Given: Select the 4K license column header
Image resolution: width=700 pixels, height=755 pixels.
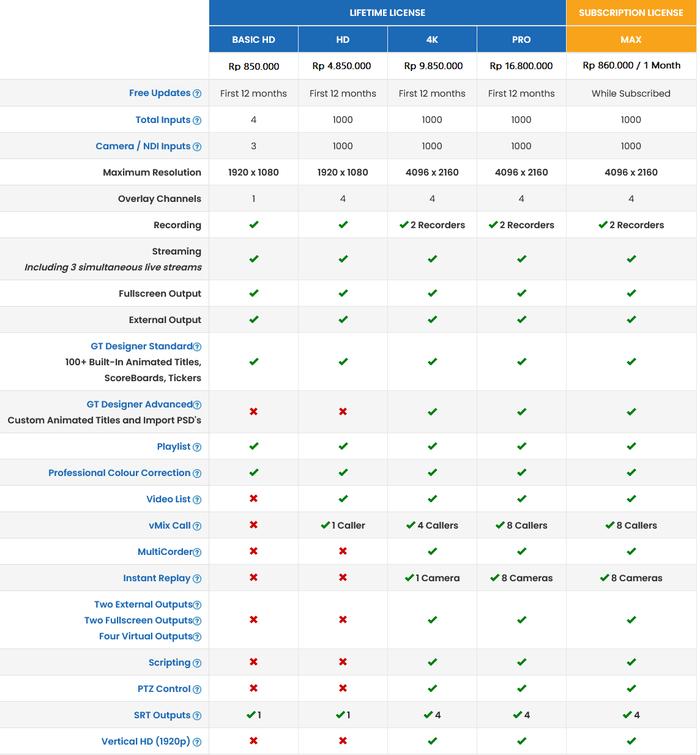Looking at the screenshot, I should tap(432, 40).
